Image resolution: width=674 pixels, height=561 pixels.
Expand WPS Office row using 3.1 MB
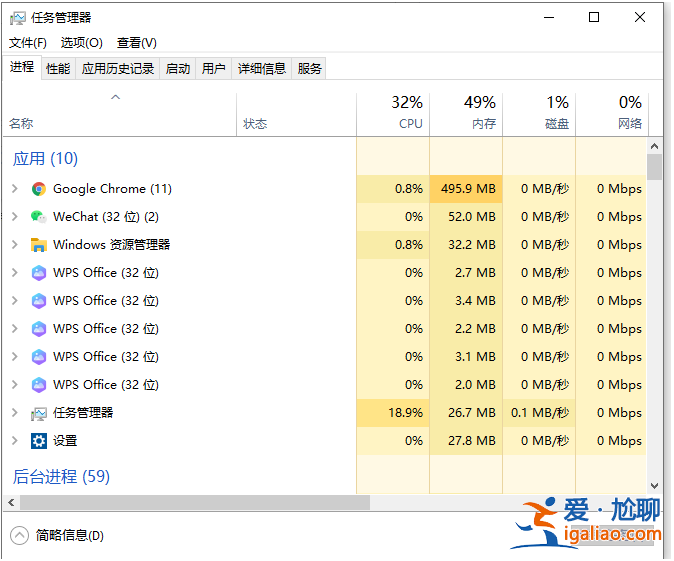tap(15, 356)
